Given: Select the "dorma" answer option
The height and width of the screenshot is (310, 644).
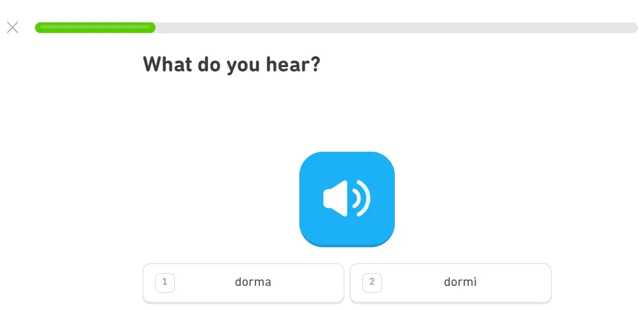Looking at the screenshot, I should point(243,283).
